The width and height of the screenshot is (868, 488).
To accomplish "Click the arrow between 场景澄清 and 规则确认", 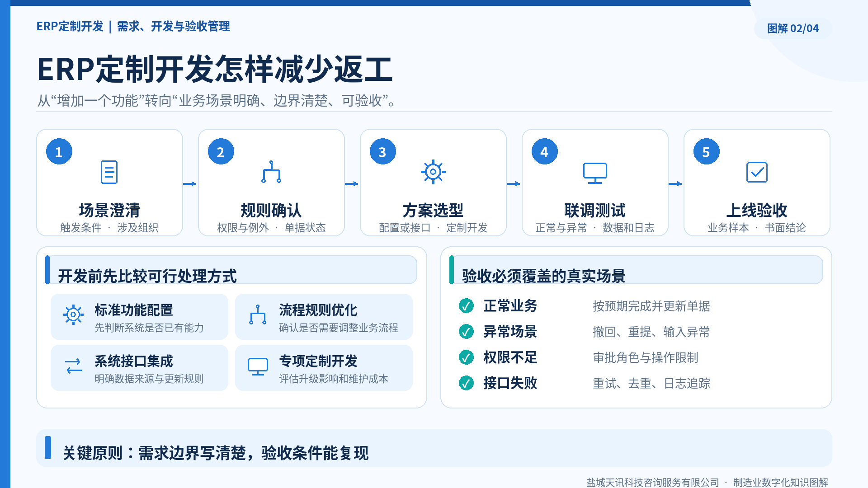I will [190, 183].
